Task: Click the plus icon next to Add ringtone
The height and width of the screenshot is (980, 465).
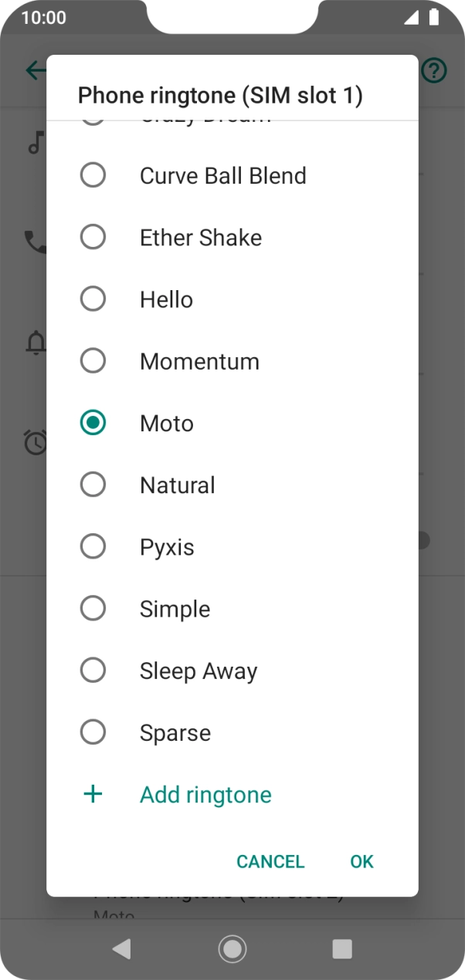Action: pos(93,794)
